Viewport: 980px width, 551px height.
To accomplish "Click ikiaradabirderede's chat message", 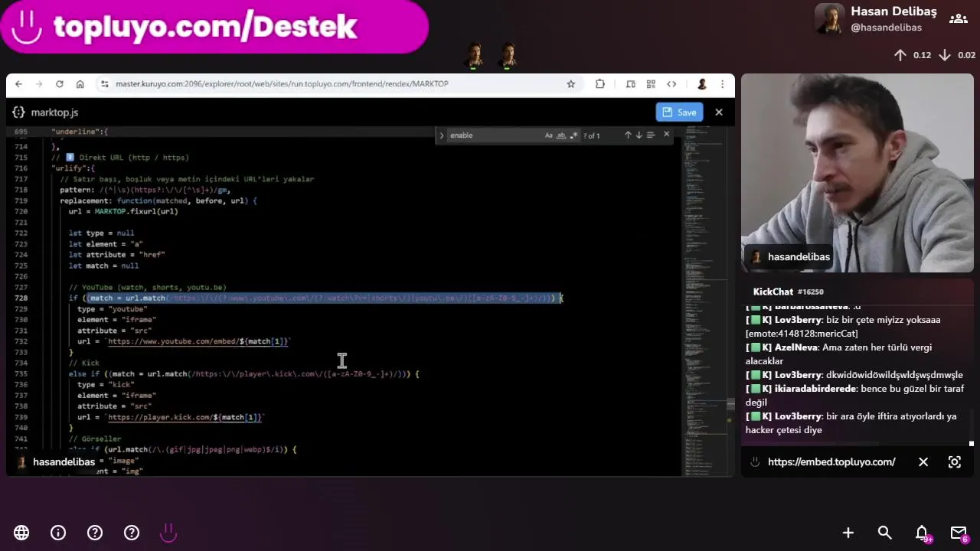I will coord(854,396).
